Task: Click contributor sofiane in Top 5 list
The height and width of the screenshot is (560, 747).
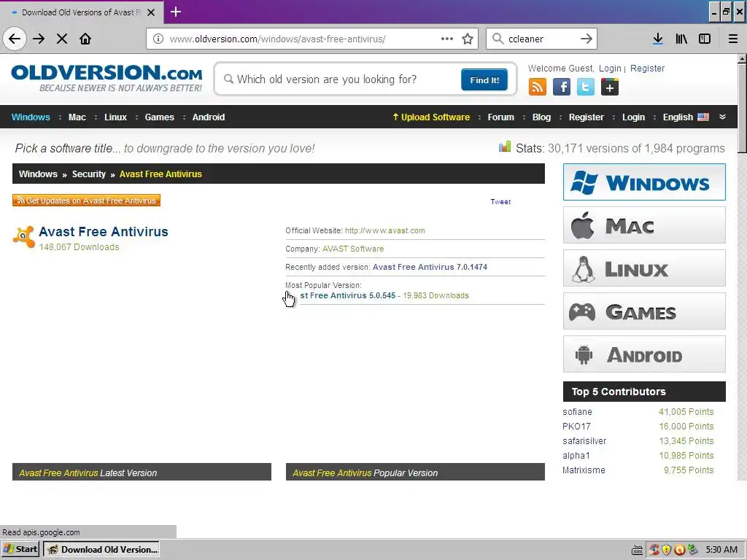Action: click(x=577, y=411)
